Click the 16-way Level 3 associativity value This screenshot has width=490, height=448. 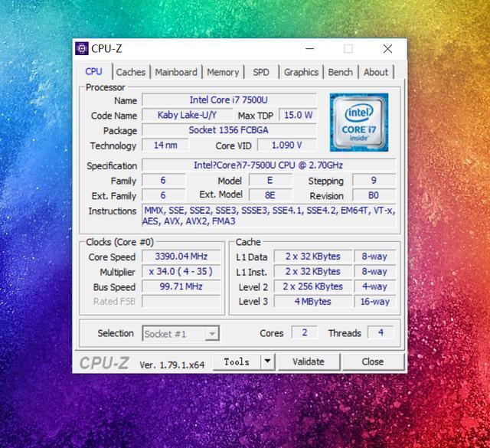pos(374,302)
